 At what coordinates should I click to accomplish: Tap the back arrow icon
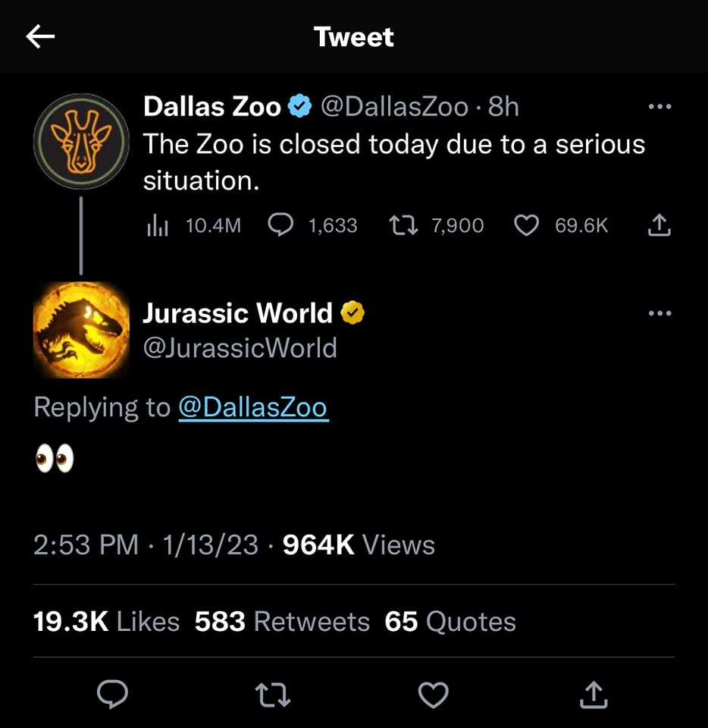40,36
